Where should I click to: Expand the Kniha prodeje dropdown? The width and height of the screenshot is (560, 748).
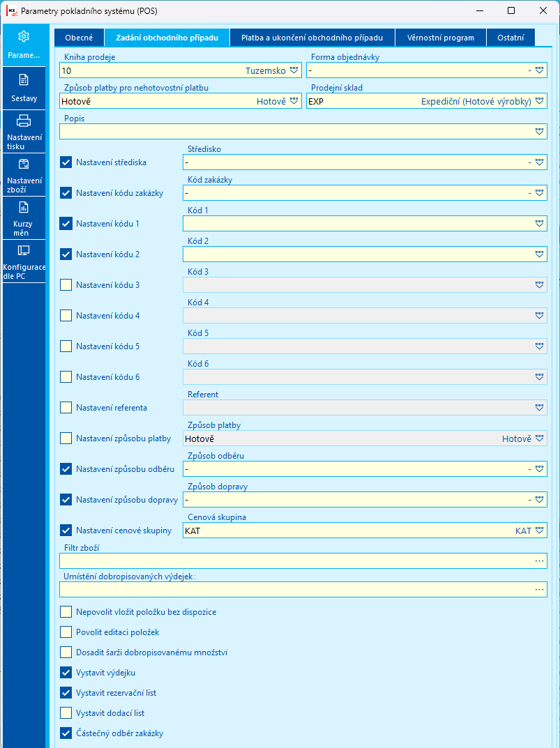coord(294,70)
